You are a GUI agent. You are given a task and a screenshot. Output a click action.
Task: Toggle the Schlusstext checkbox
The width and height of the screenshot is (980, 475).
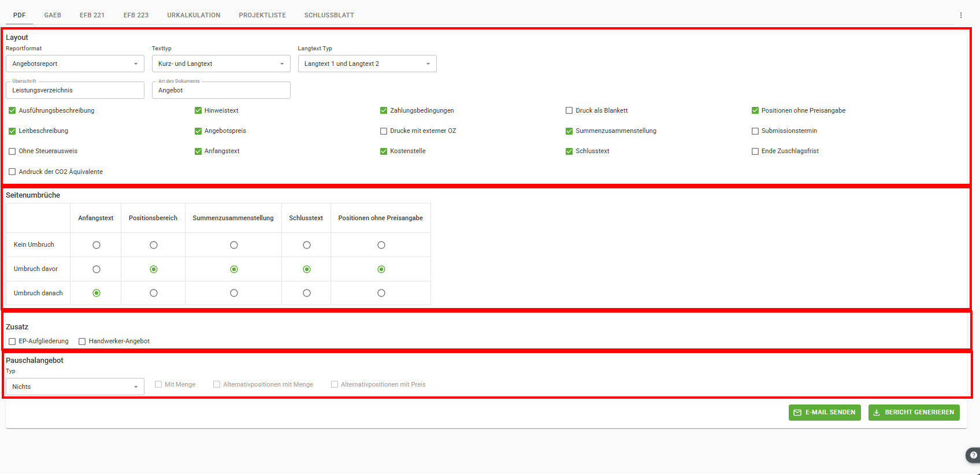569,151
